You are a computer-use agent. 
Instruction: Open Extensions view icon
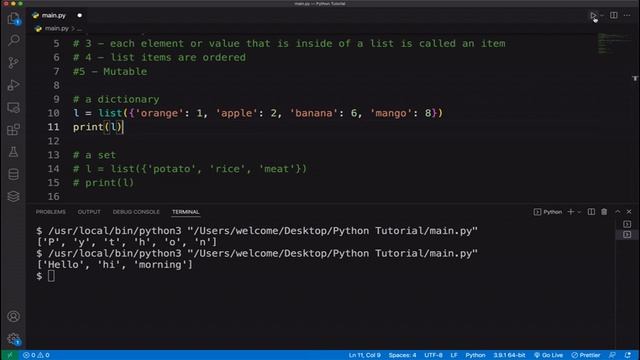click(x=13, y=130)
